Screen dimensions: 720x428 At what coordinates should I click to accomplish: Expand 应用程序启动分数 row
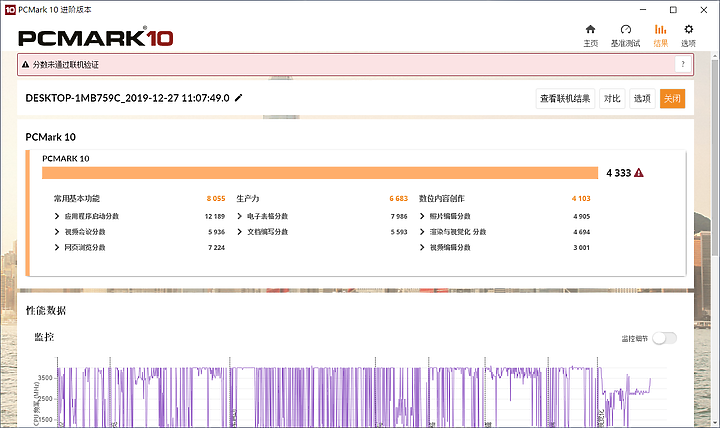[57, 216]
